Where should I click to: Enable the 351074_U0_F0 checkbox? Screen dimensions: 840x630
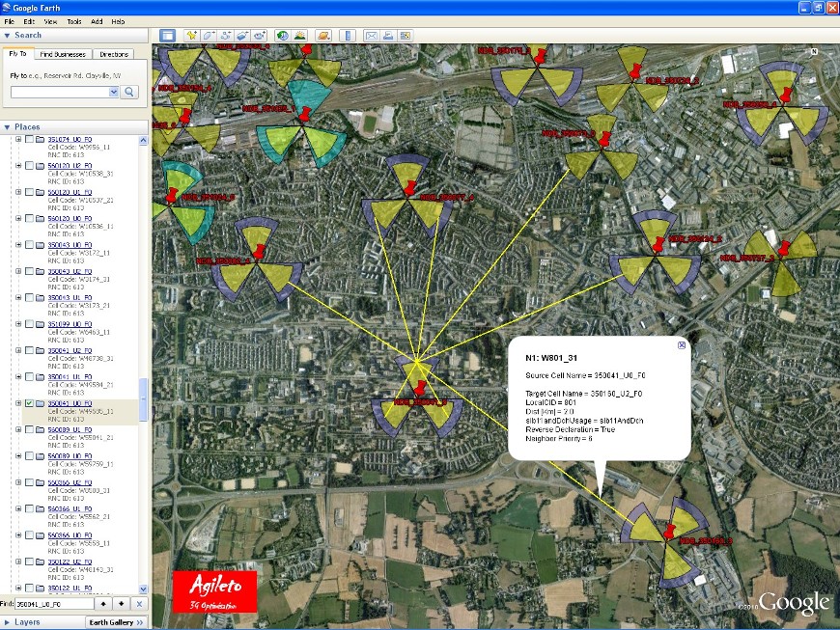29,140
